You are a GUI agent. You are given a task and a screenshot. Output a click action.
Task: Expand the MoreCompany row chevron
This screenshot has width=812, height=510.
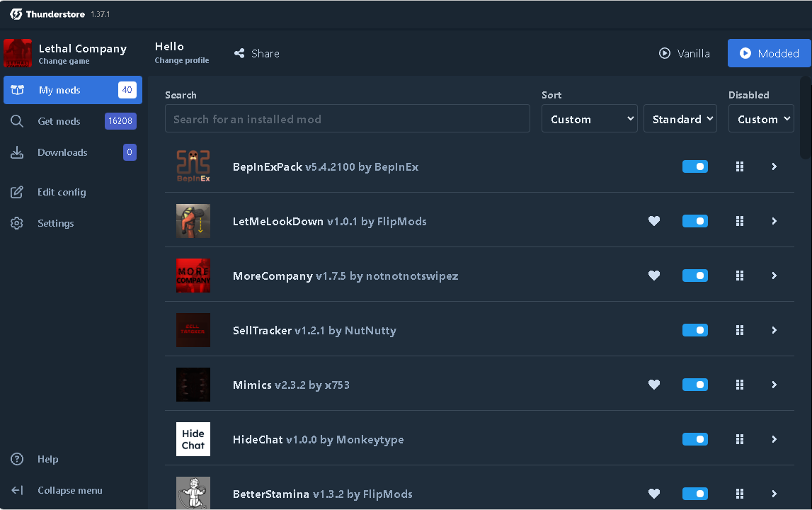[774, 276]
